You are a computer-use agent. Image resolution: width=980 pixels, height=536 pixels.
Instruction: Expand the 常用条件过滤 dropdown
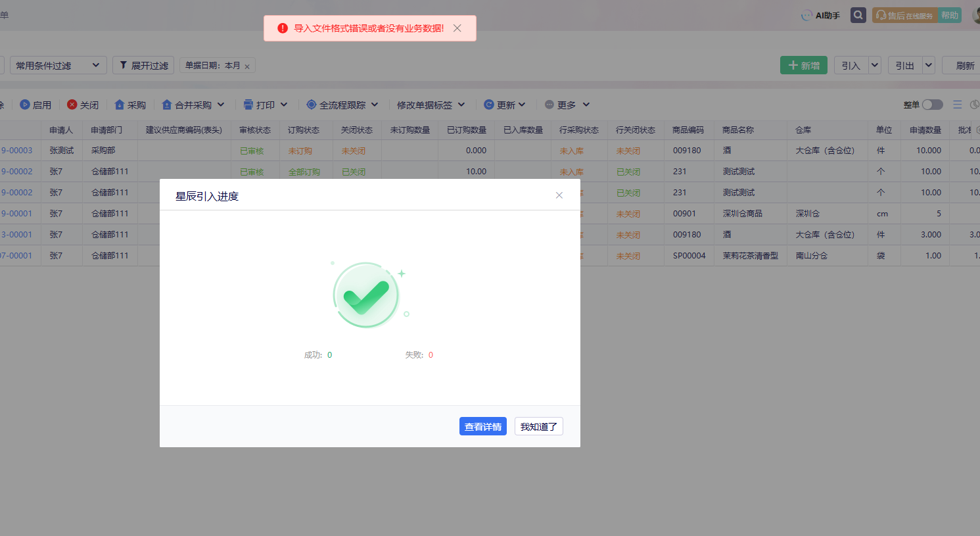(x=58, y=66)
